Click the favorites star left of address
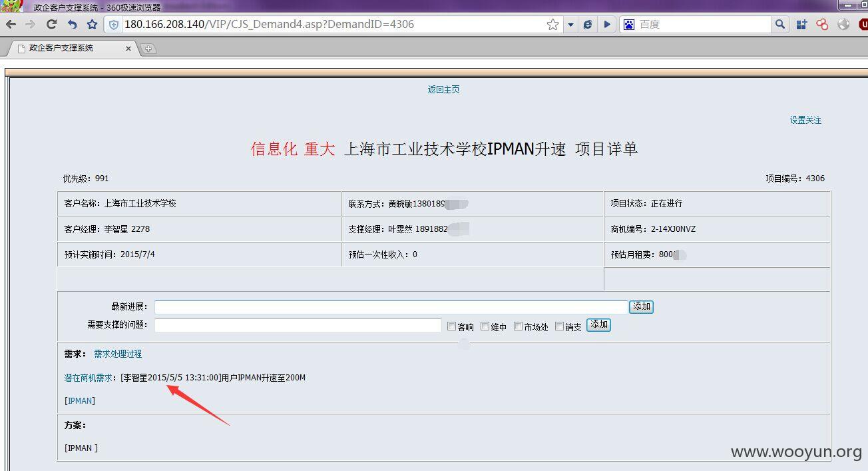 93,25
